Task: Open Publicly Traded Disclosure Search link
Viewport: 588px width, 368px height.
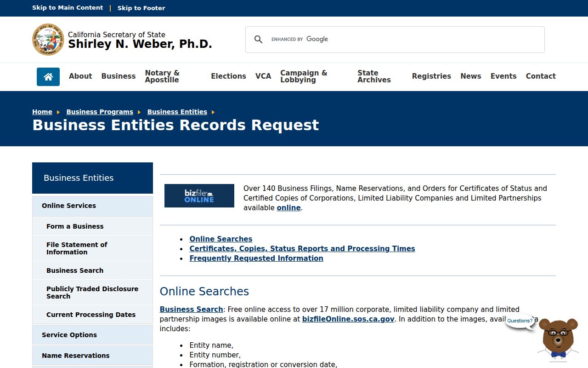Action: coord(92,293)
